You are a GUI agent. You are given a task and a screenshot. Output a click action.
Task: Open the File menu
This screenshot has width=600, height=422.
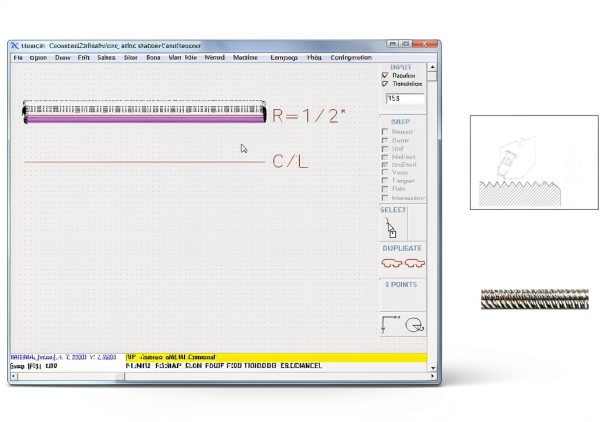point(18,57)
